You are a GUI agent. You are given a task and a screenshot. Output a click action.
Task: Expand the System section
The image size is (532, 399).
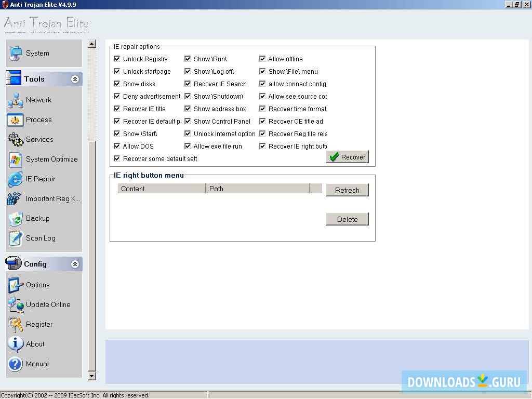pos(37,53)
